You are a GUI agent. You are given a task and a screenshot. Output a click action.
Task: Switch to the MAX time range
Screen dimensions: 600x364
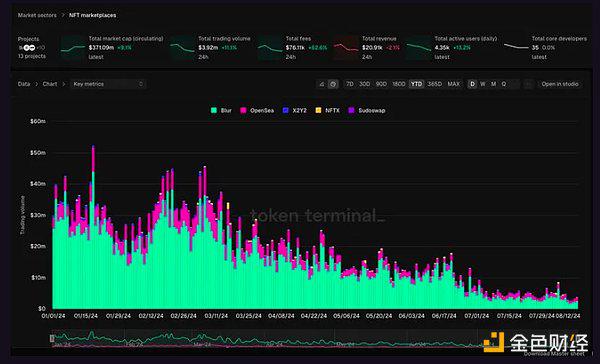point(454,84)
